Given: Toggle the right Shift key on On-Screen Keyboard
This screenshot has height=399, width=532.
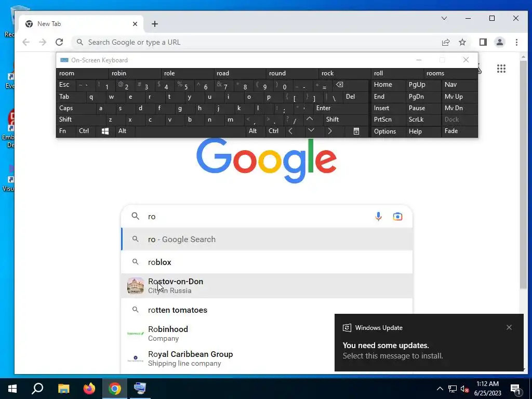Looking at the screenshot, I should click(x=345, y=119).
